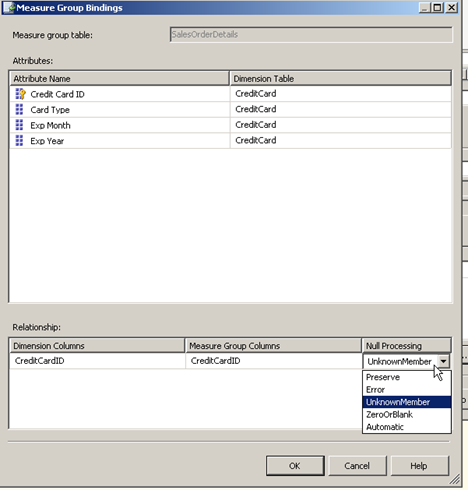This screenshot has width=468, height=490.
Task: Open Help for measure group bindings
Action: (419, 466)
